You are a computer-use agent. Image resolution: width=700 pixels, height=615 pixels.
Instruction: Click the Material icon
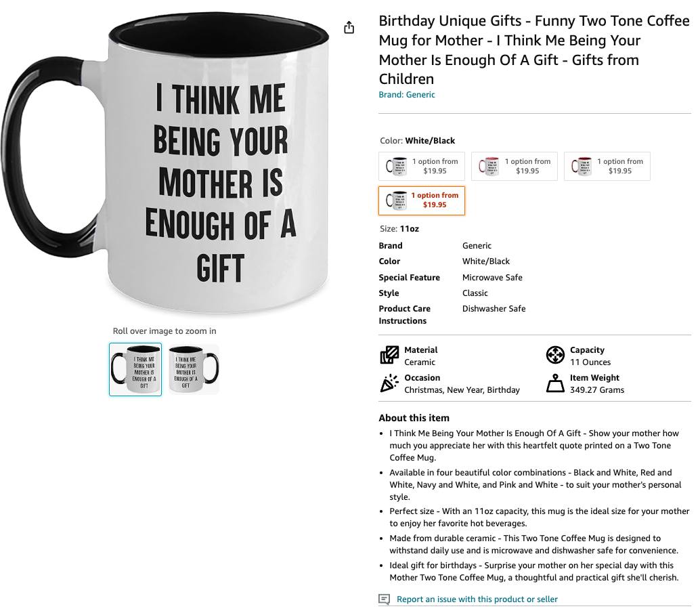[x=389, y=356]
